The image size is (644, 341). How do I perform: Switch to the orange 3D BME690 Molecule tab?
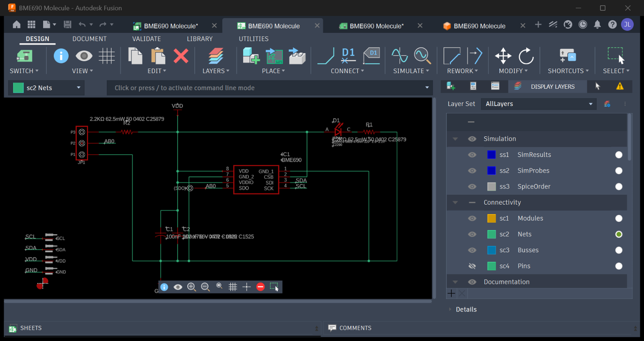click(478, 26)
